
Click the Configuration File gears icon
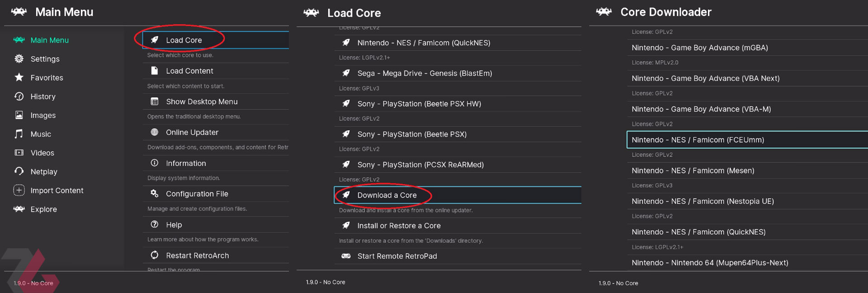(155, 194)
